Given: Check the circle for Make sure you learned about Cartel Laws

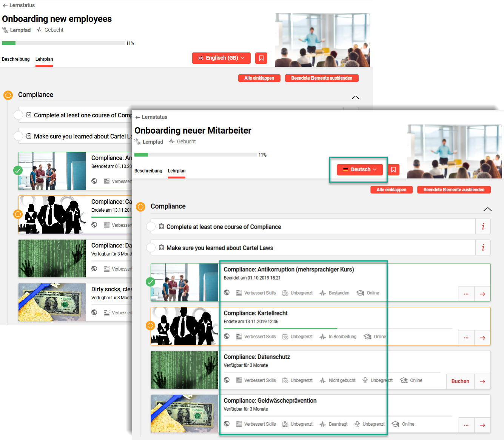Looking at the screenshot, I should click(x=151, y=248).
